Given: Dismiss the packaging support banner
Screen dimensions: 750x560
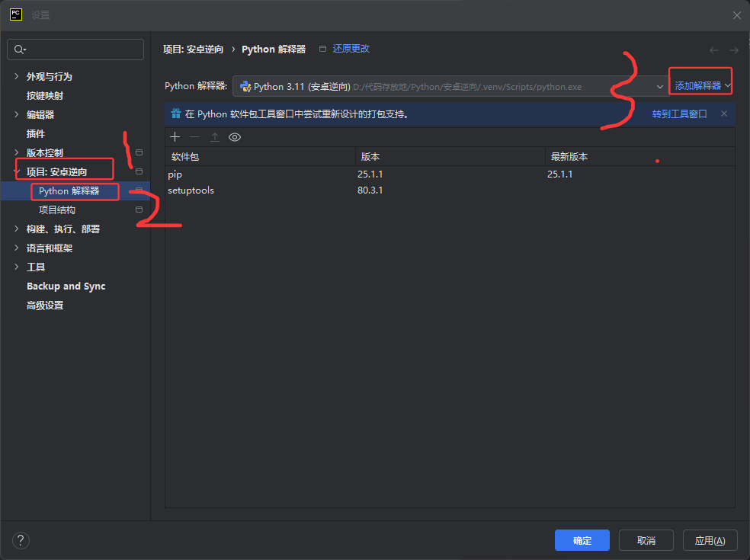Looking at the screenshot, I should click(724, 114).
